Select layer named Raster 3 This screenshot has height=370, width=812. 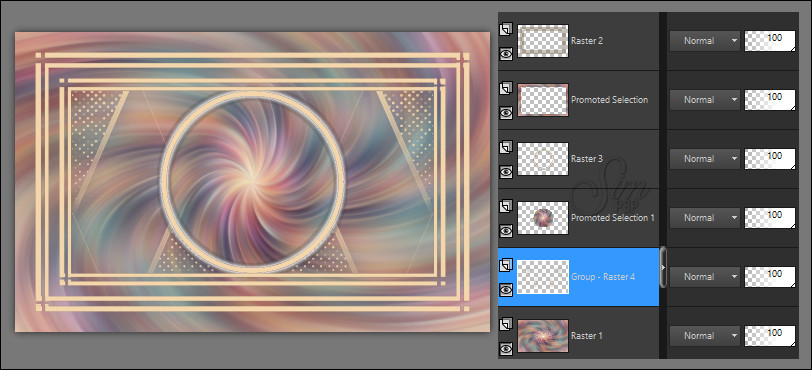pos(587,159)
